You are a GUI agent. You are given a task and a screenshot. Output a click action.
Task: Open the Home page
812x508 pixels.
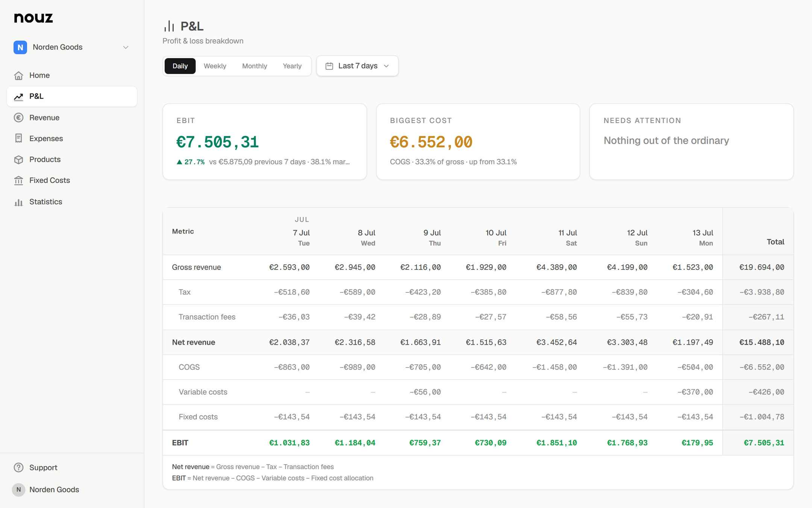click(x=72, y=76)
